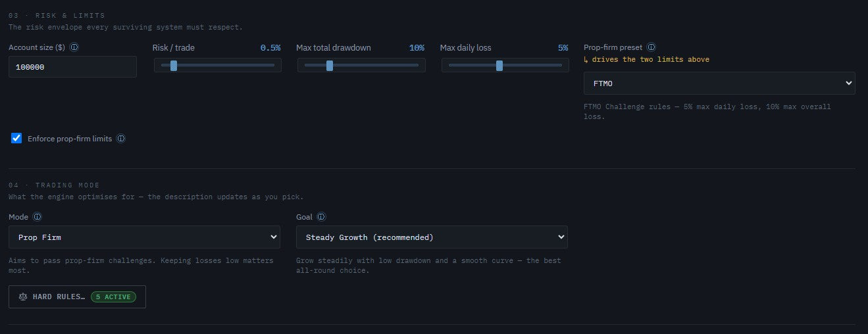Open the Mode info icon

click(x=38, y=217)
